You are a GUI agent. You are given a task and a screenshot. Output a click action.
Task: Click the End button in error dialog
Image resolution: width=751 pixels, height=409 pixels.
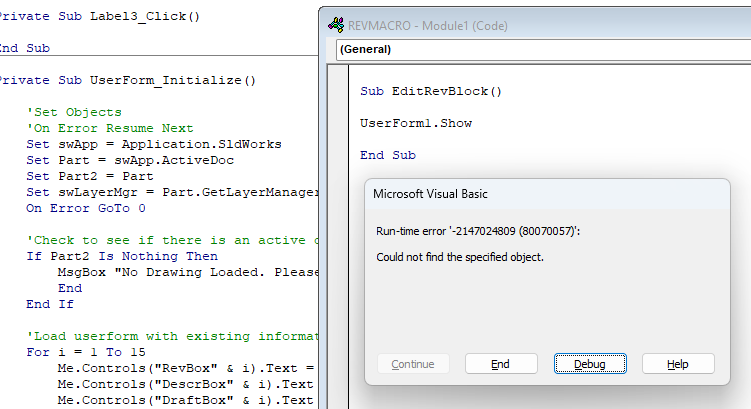pyautogui.click(x=501, y=364)
